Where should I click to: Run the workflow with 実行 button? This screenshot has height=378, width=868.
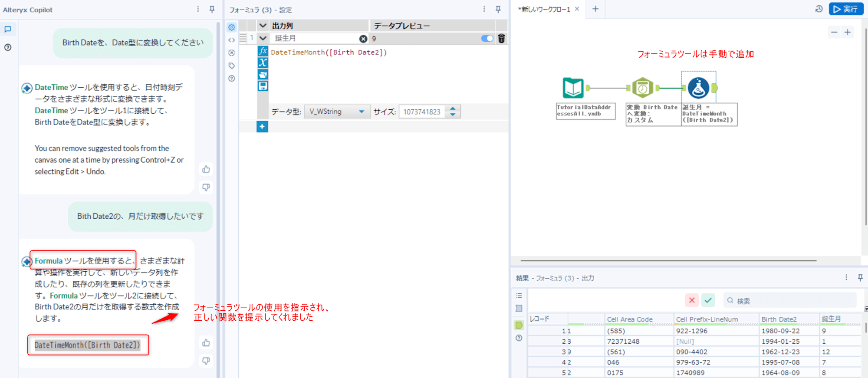pyautogui.click(x=845, y=9)
